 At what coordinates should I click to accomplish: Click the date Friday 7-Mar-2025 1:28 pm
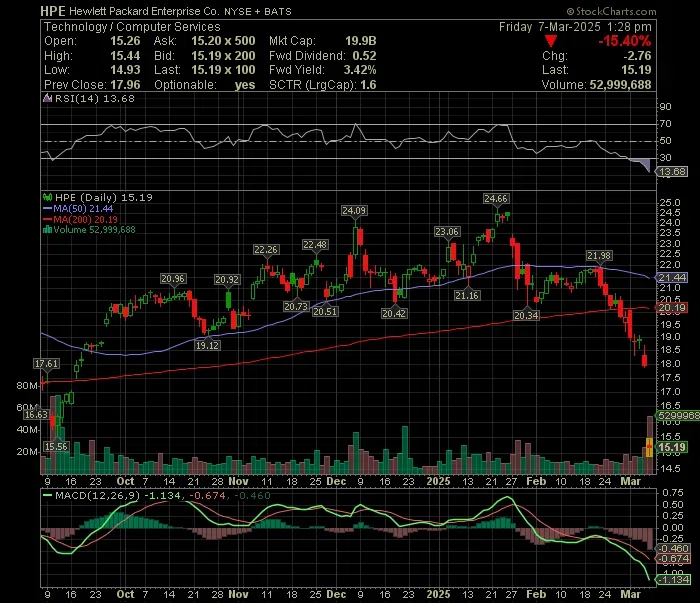(575, 27)
